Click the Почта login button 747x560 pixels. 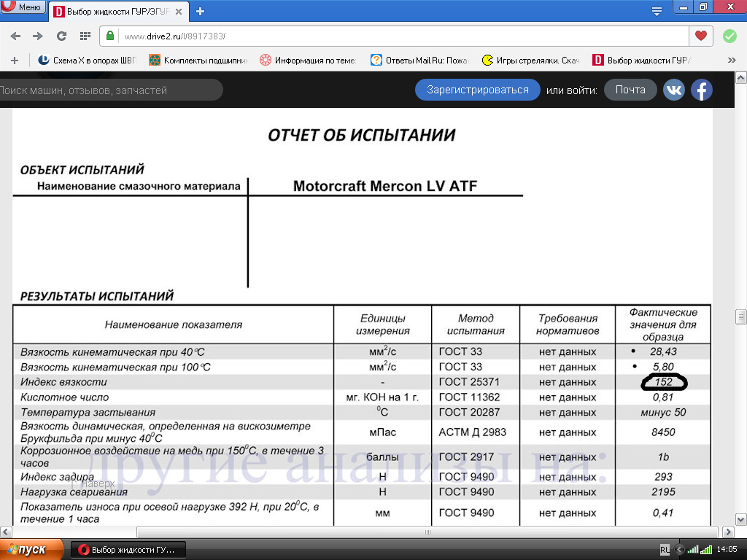point(630,90)
